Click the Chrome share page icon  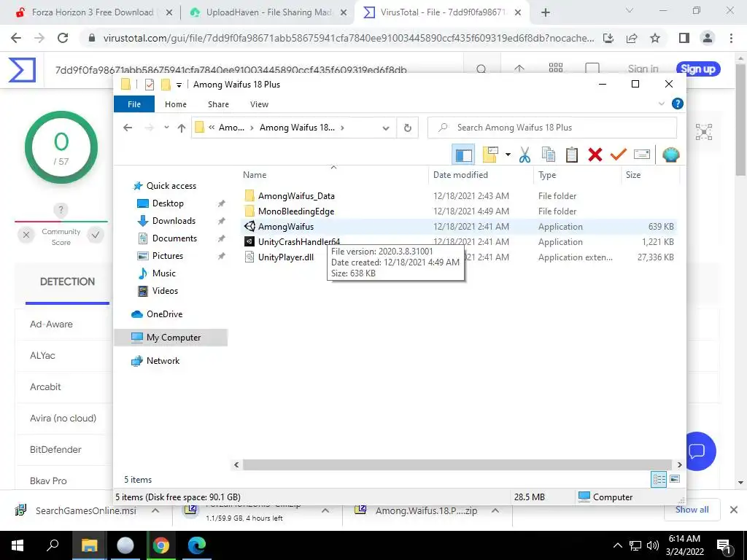(632, 38)
